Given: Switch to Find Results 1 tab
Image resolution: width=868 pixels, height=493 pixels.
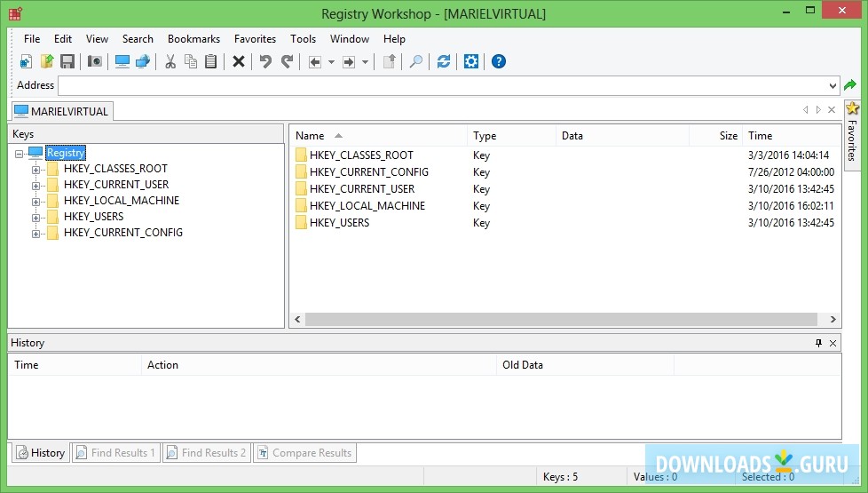Looking at the screenshot, I should coord(115,452).
